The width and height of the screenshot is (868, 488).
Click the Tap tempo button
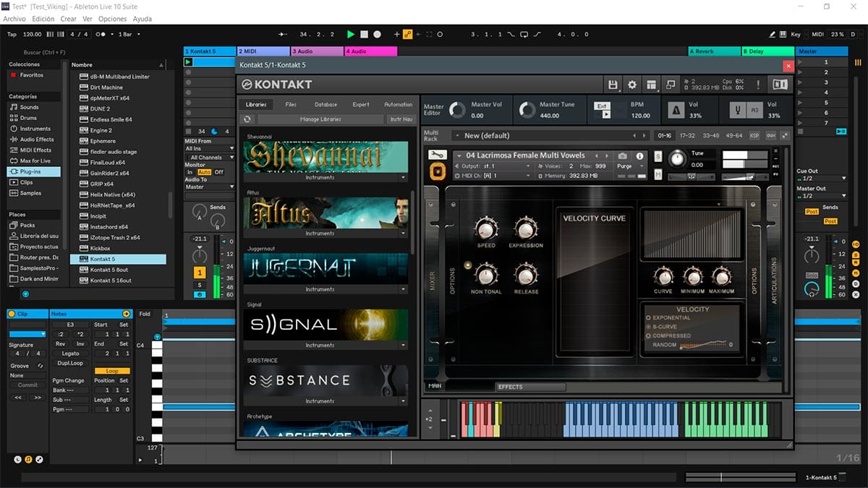click(x=12, y=34)
